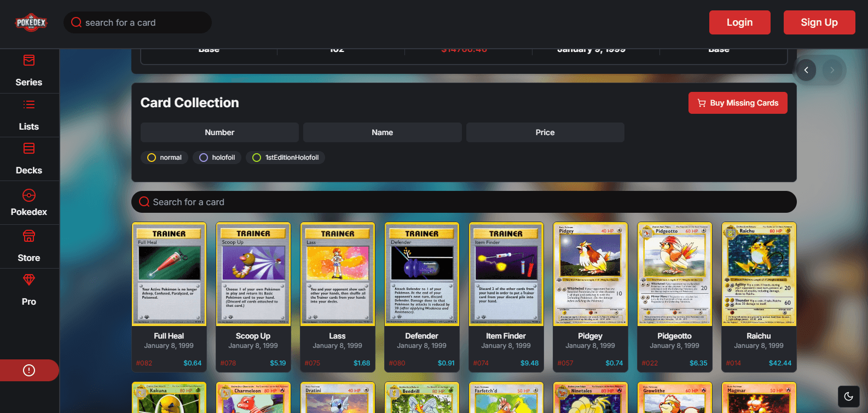
Task: Open the Charmeleon card in second row
Action: [x=253, y=398]
